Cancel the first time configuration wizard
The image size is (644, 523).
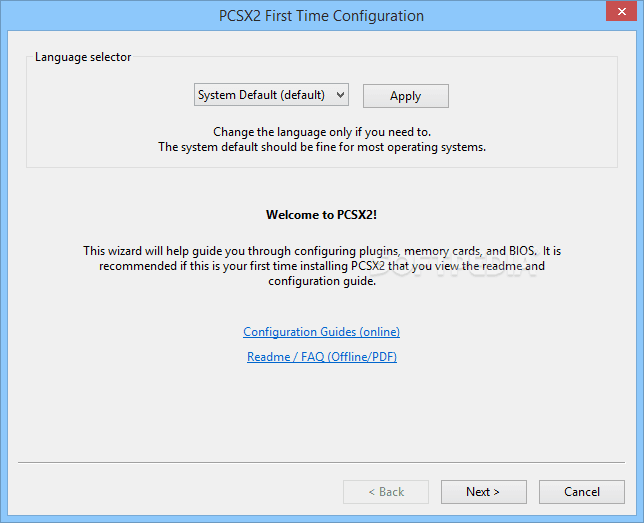[582, 492]
